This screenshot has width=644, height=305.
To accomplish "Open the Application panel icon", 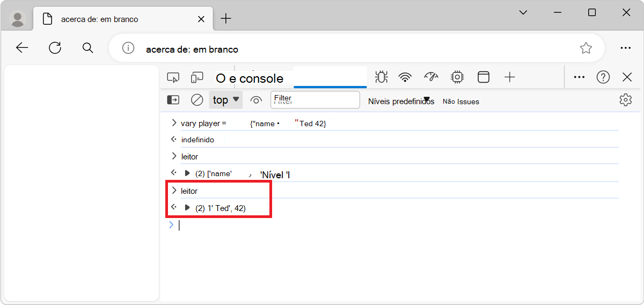I will pos(484,77).
